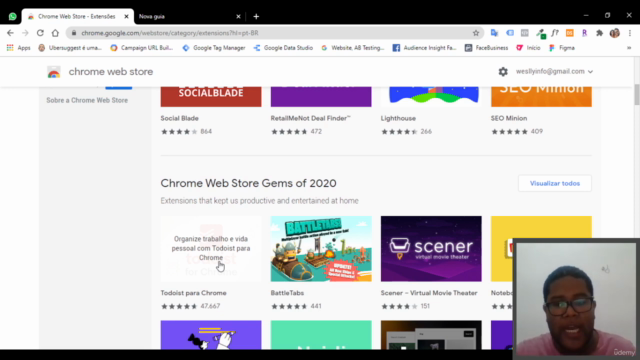Open Google Tag Manager bookmark
The height and width of the screenshot is (360, 640).
[214, 48]
